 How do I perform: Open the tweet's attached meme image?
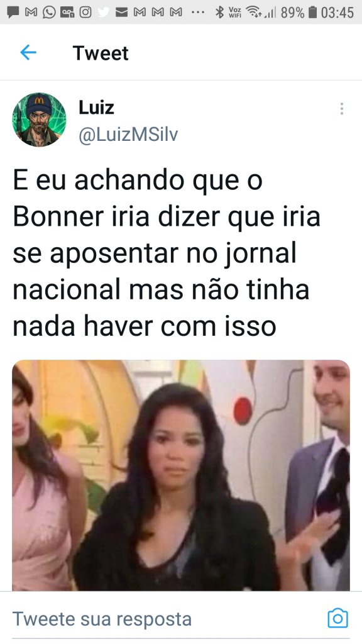coord(181,475)
